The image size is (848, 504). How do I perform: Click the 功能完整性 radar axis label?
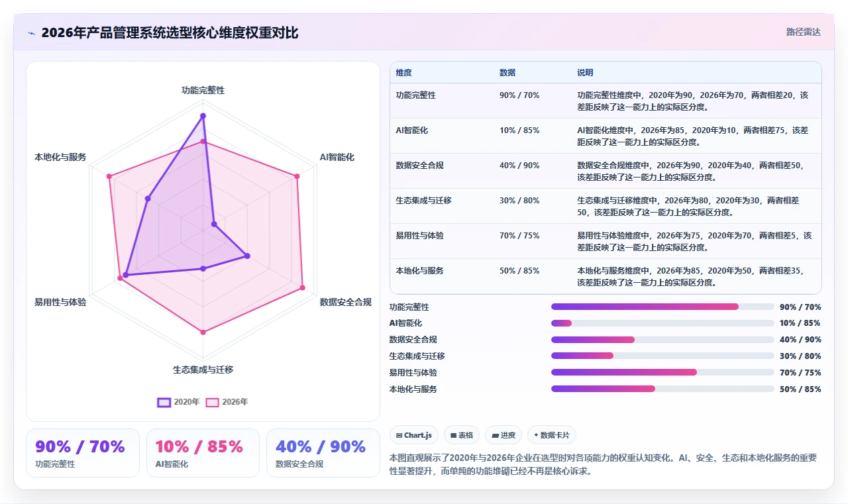tap(203, 90)
